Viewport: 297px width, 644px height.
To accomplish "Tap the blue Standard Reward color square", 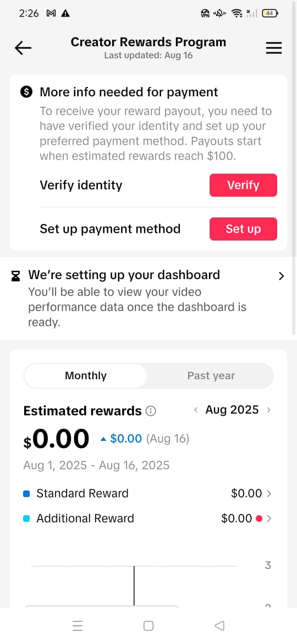I will click(x=26, y=494).
